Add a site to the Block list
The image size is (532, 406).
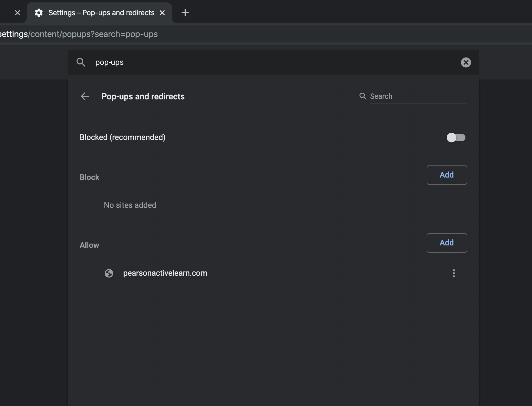coord(446,175)
